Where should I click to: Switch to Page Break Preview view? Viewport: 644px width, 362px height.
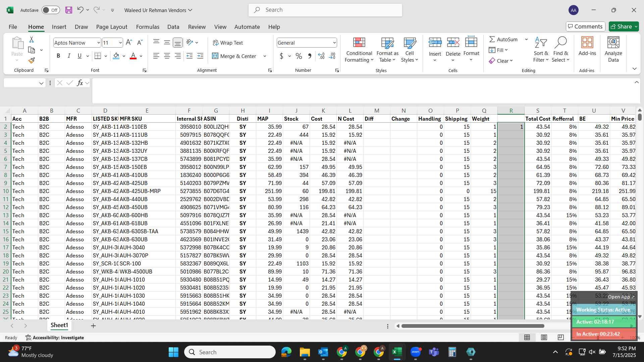click(x=560, y=337)
